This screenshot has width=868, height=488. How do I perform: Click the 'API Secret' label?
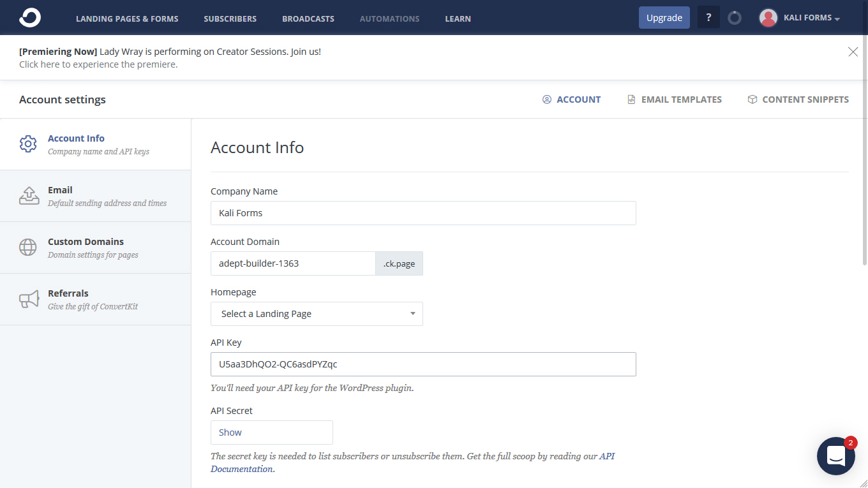232,411
